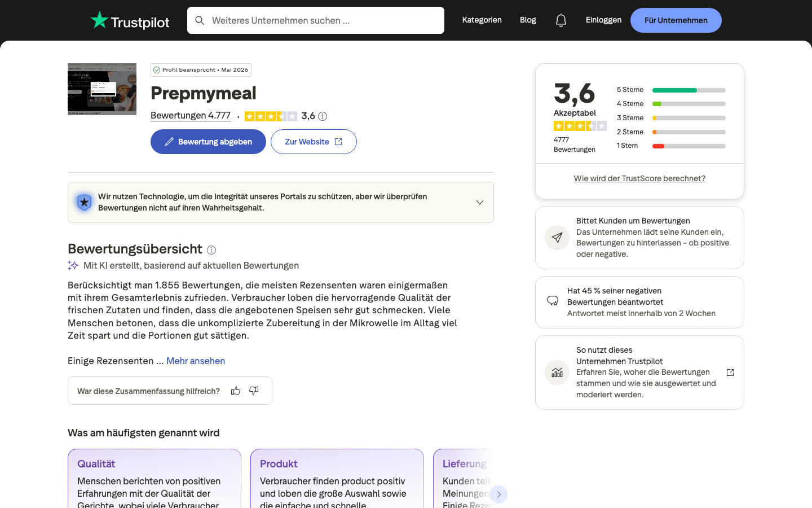The width and height of the screenshot is (812, 508).
Task: Click the "Was am häufigsten genannt wird" heading
Action: [x=144, y=433]
